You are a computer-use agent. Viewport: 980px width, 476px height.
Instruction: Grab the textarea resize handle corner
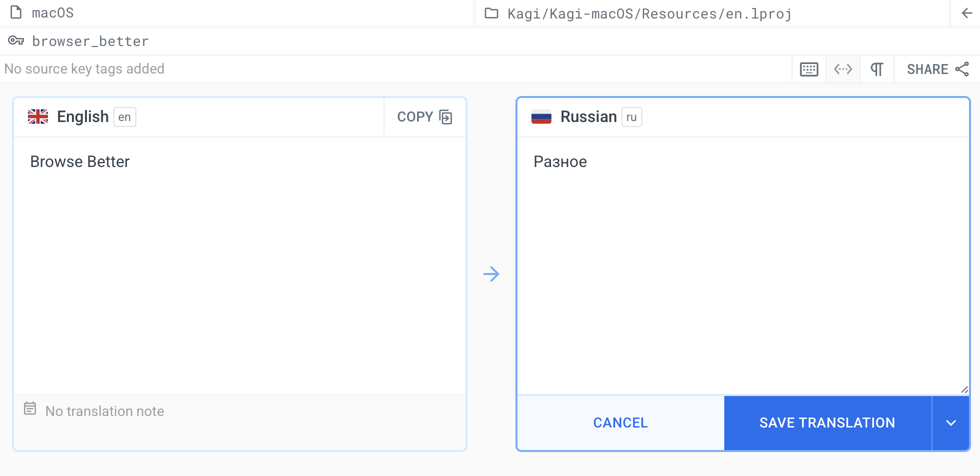click(964, 389)
